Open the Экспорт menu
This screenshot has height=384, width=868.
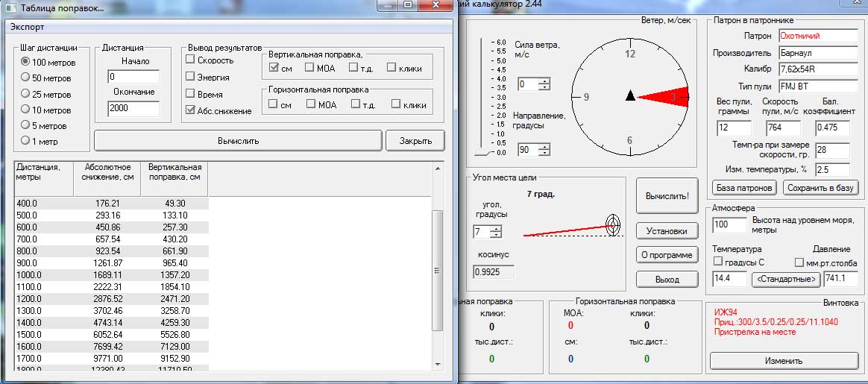[27, 27]
